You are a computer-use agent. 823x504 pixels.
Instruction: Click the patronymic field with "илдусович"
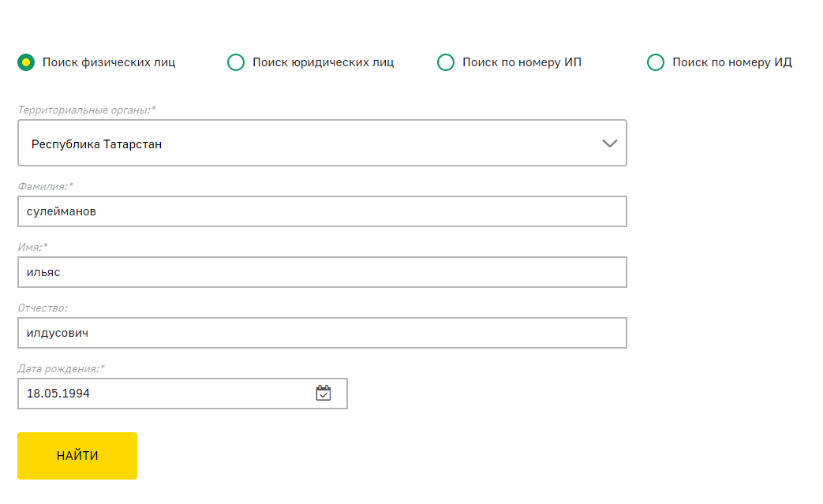point(322,333)
